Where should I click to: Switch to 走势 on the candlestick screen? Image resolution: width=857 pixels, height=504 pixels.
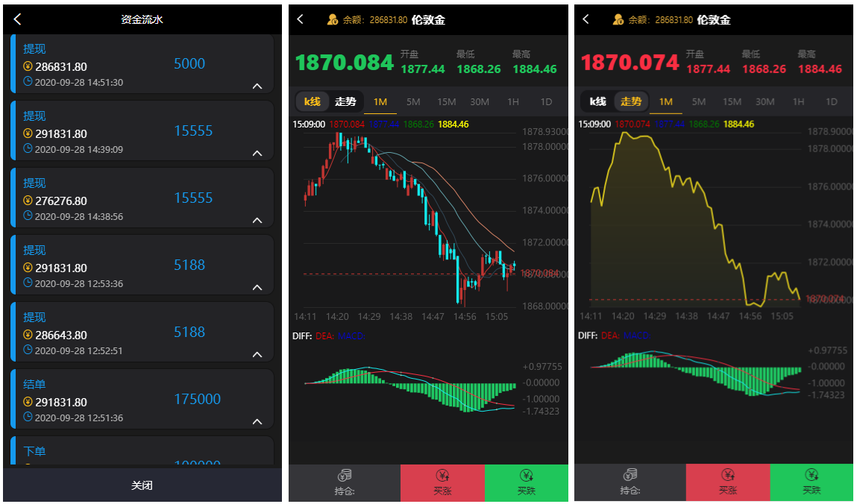point(345,101)
